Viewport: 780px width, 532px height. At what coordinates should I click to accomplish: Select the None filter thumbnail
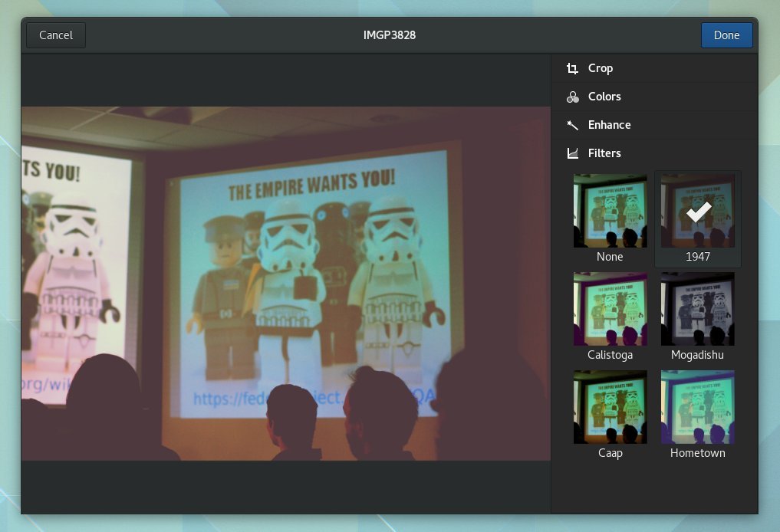pyautogui.click(x=610, y=210)
